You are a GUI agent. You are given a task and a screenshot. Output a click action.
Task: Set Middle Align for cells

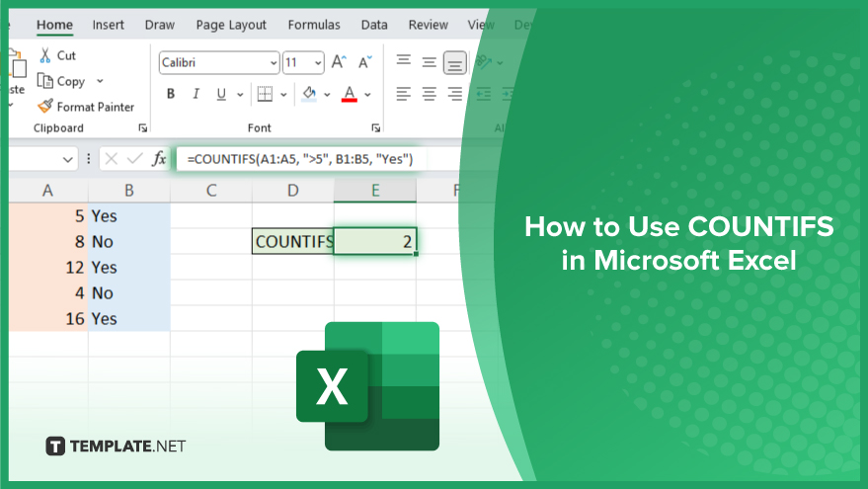pos(429,62)
